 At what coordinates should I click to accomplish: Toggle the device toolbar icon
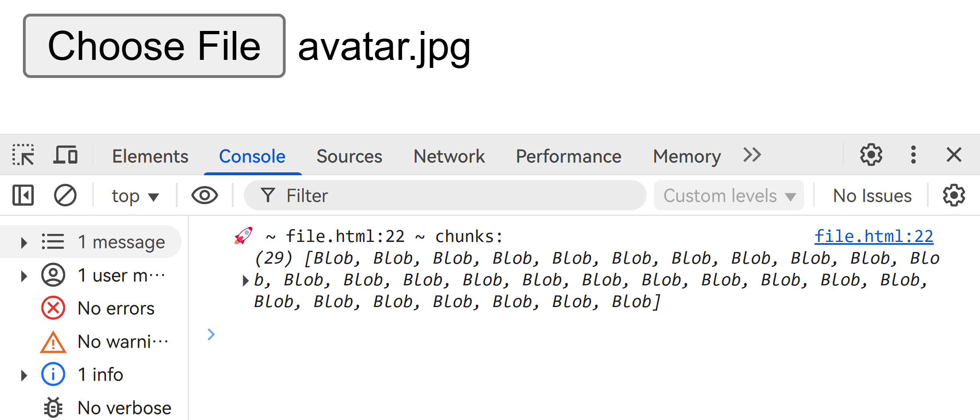65,155
